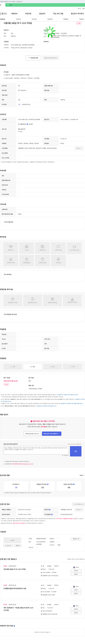Click 요약보기 for [시흥동/4등급] posting
The height and width of the screenshot is (644, 85).
tap(76, 590)
